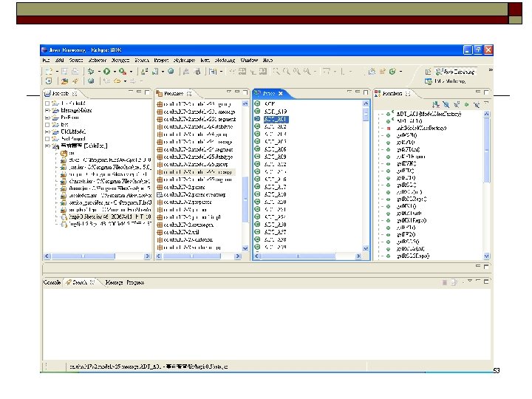Switch to the Console tab
The height and width of the screenshot is (399, 532).
pos(52,282)
